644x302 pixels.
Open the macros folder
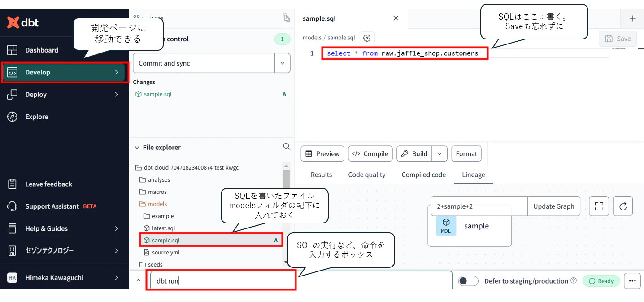pyautogui.click(x=157, y=192)
